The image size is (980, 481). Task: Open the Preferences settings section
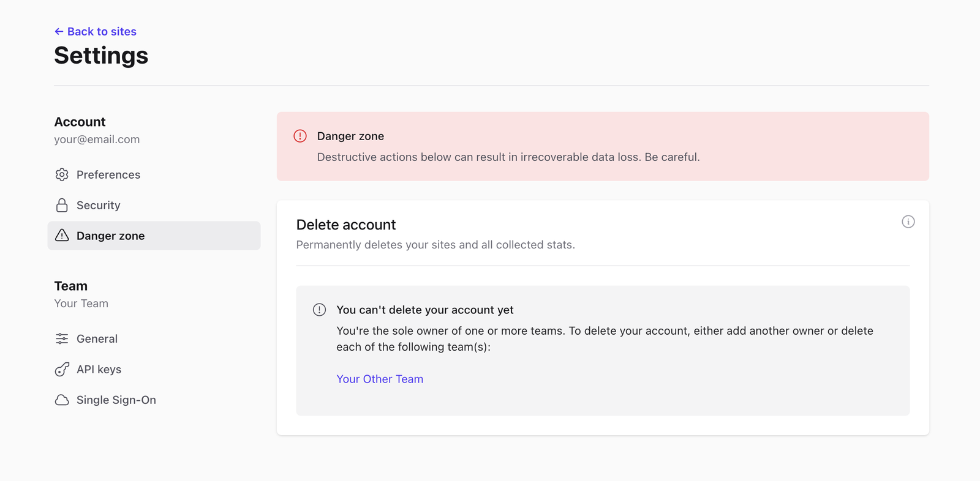click(x=154, y=174)
